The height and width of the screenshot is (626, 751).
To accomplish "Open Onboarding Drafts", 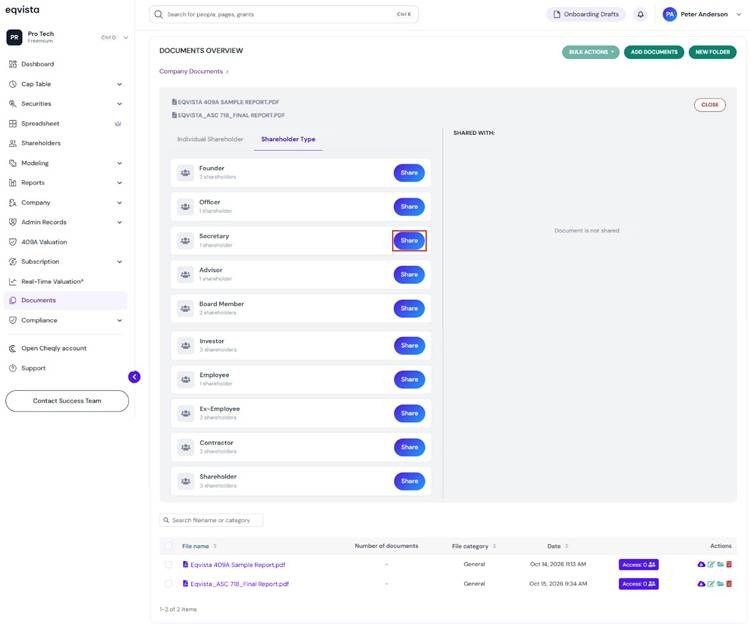I will coord(586,14).
